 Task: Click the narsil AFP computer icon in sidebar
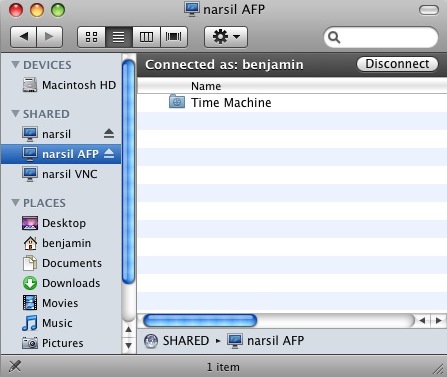[30, 154]
